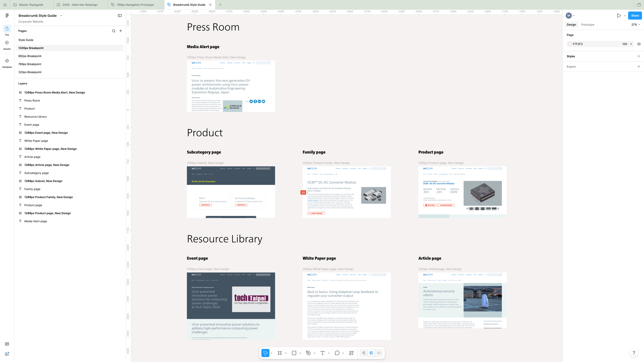Open the library book icon at bottom left
Viewport: 644px width, 362px height.
7,354
